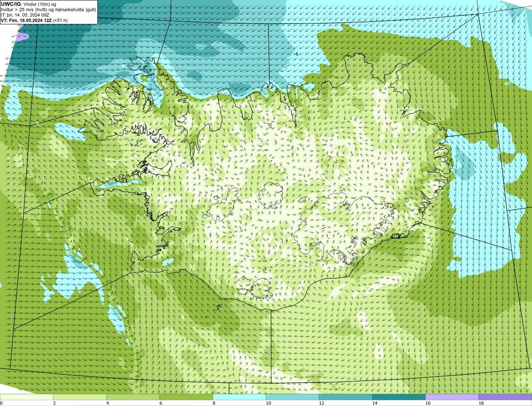Click the 14–16 m/s dark teal legend swatch
This screenshot has height=406, width=532.
coord(399,397)
